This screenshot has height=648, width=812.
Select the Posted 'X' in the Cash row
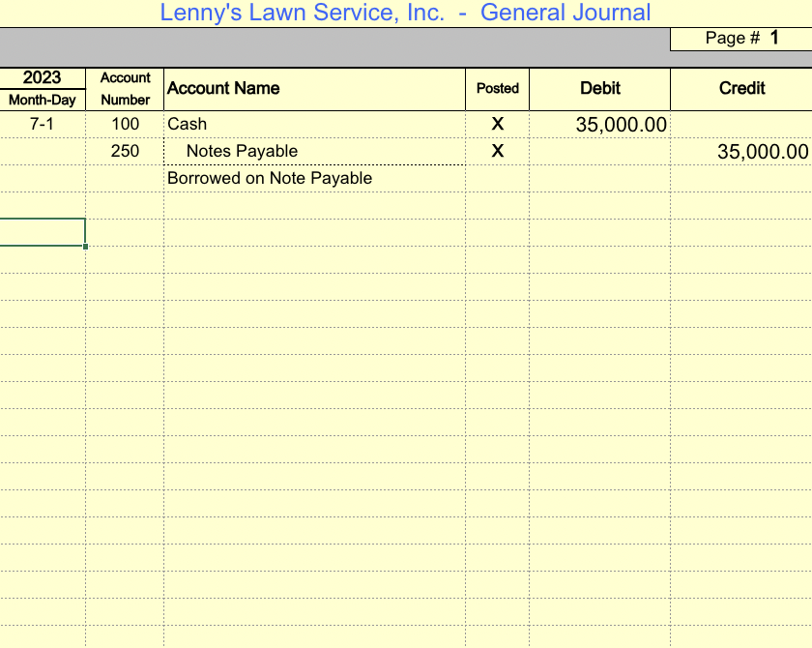[x=497, y=125]
